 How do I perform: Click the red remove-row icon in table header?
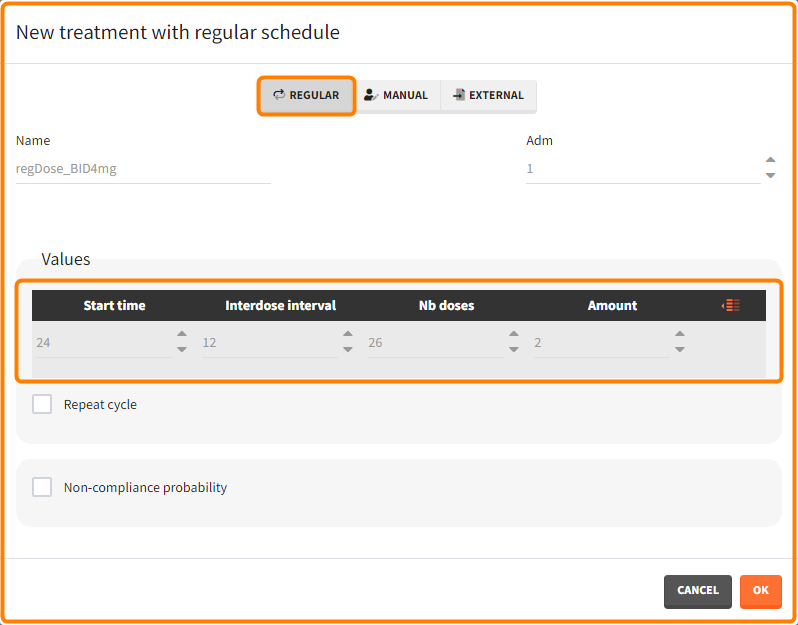(731, 305)
